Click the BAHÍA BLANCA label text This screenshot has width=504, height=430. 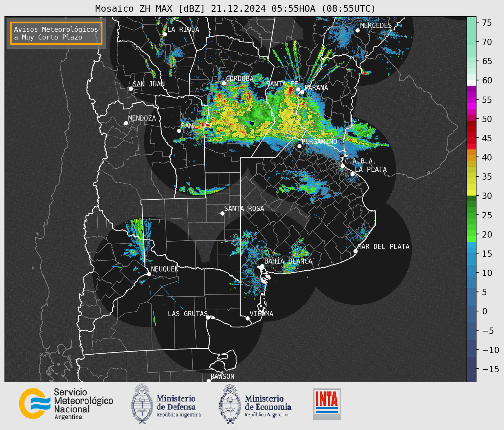(x=288, y=261)
